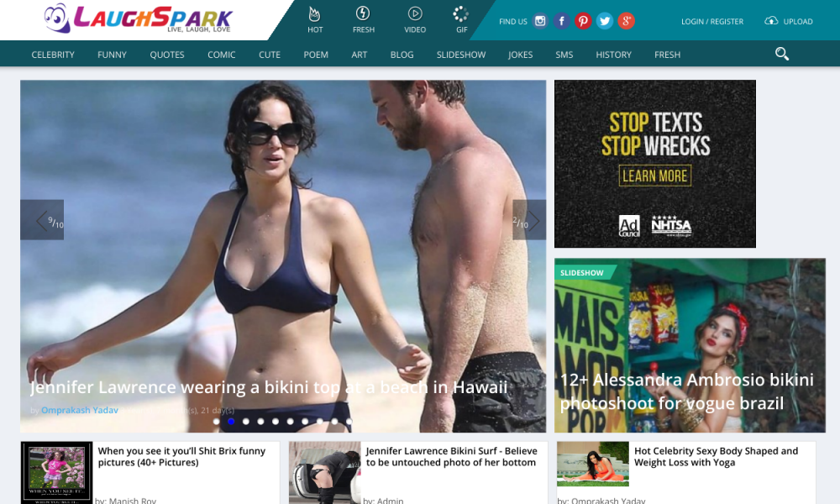Open the Video play icon
Screen dimensions: 840x504
[x=415, y=14]
